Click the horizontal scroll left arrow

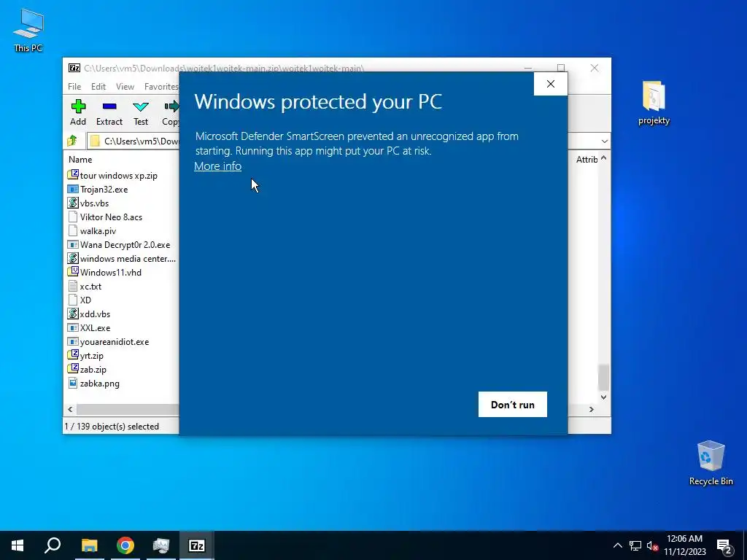coord(71,409)
